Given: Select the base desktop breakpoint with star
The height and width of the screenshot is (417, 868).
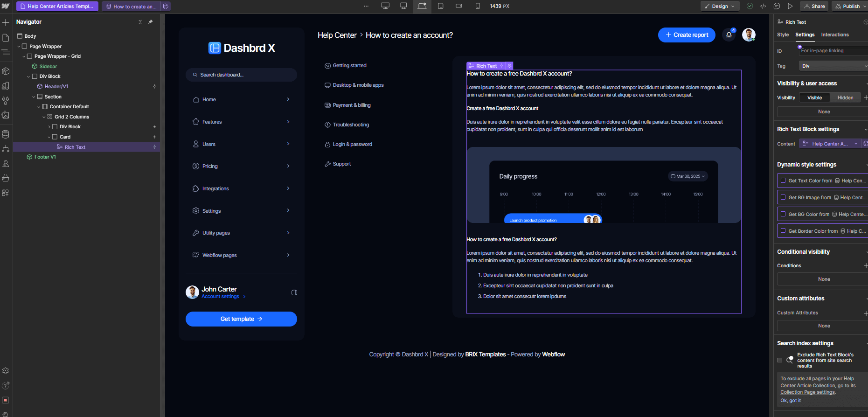Looking at the screenshot, I should 422,6.
